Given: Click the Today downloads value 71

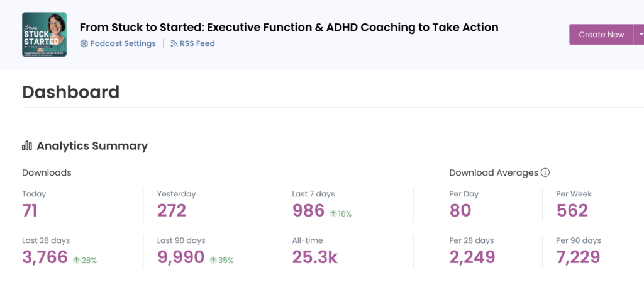Looking at the screenshot, I should coord(30,211).
